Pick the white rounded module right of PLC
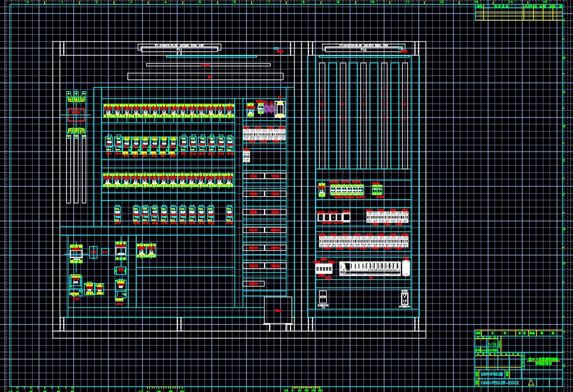 pos(406,268)
